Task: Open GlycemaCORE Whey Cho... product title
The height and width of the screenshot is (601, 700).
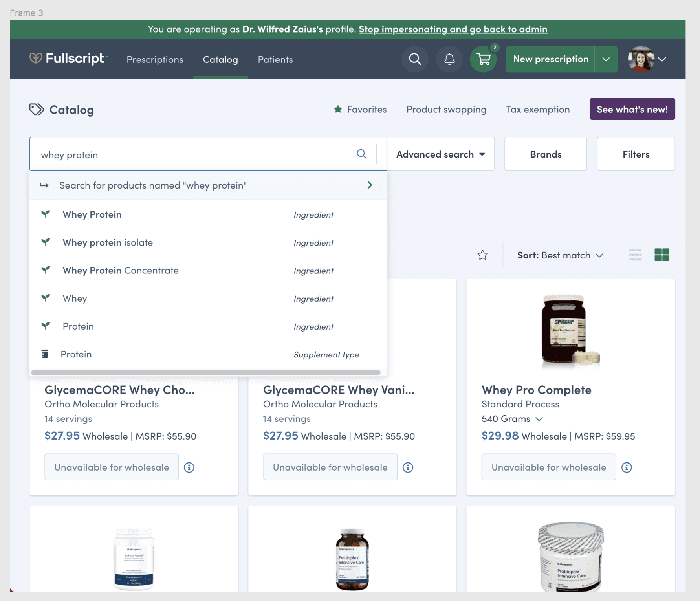Action: (x=119, y=390)
